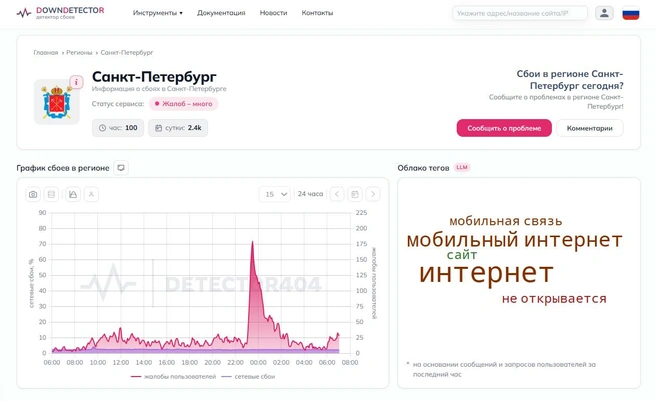Open the Инструменты dropdown menu
This screenshot has height=401, width=656.
(x=158, y=13)
